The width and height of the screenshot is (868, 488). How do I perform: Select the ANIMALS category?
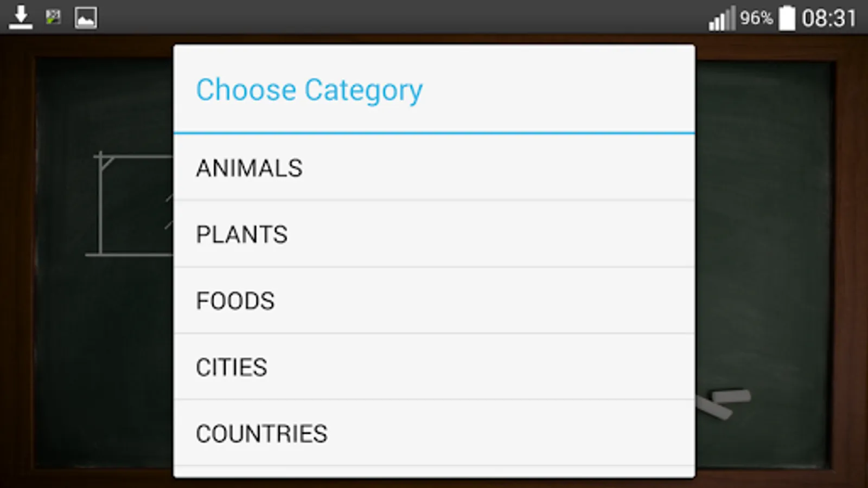pyautogui.click(x=434, y=168)
